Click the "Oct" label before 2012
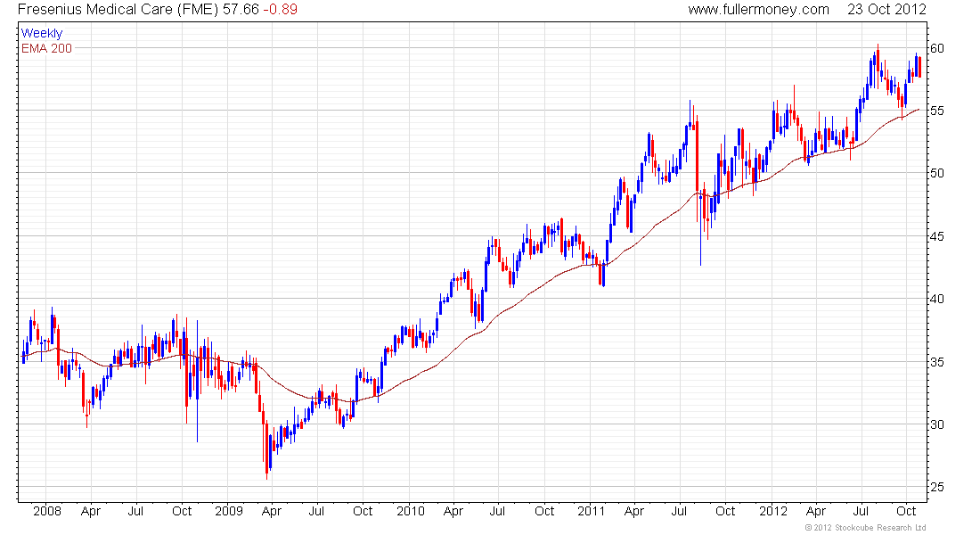 (x=725, y=511)
